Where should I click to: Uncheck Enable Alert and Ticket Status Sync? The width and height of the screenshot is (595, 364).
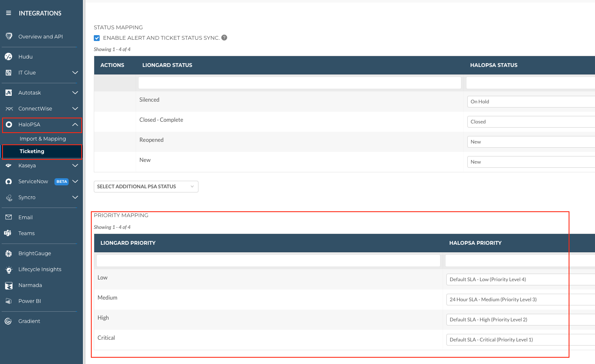tap(97, 38)
